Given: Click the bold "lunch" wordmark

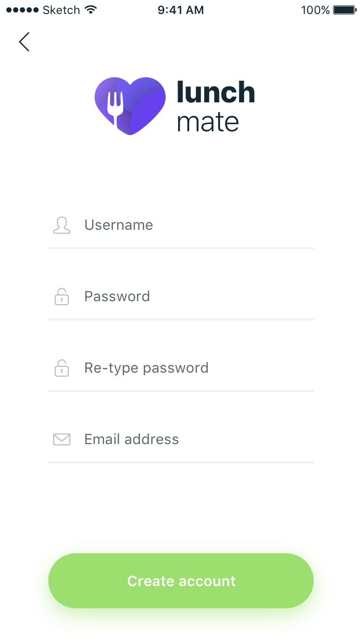Looking at the screenshot, I should pyautogui.click(x=216, y=92).
